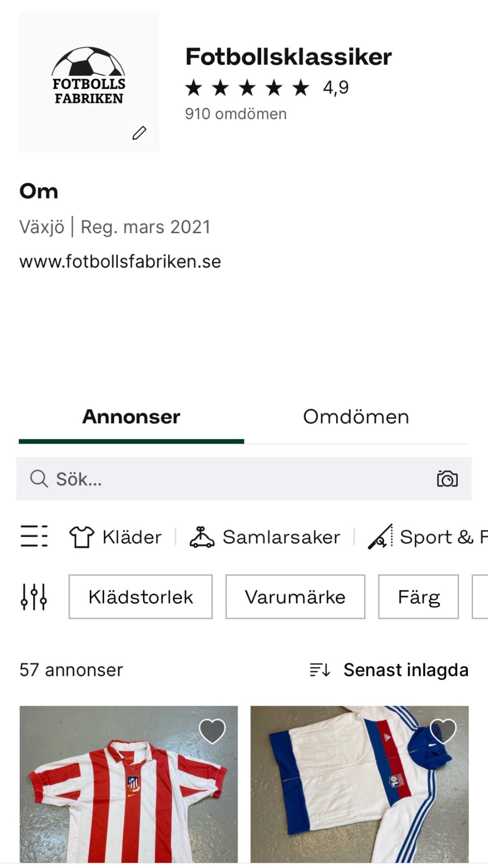Screen dimensions: 488x868
Task: Click the Sök search field
Action: tap(226, 479)
